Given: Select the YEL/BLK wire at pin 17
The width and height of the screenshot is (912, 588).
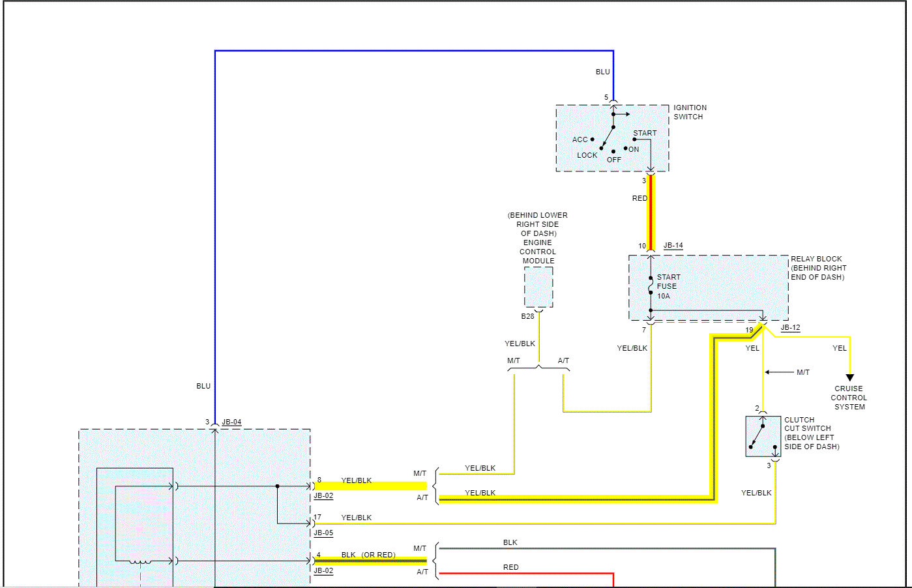Looking at the screenshot, I should (x=544, y=523).
